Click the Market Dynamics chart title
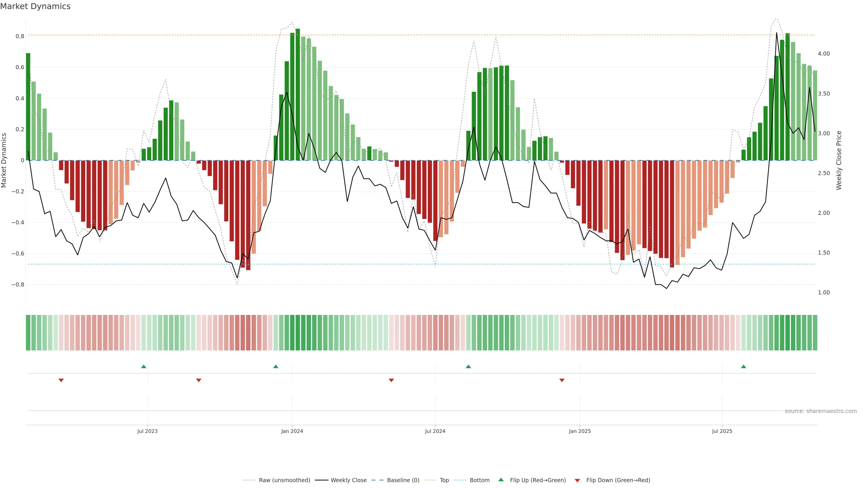The image size is (868, 488). point(35,6)
